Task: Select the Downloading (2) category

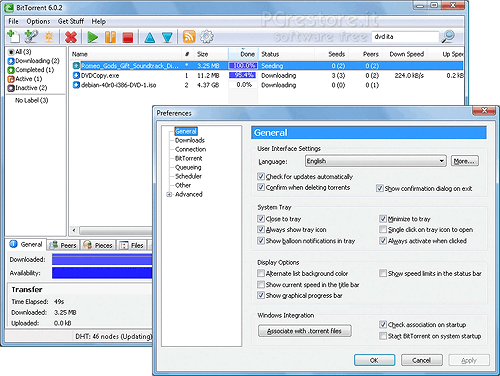Action: (33, 61)
